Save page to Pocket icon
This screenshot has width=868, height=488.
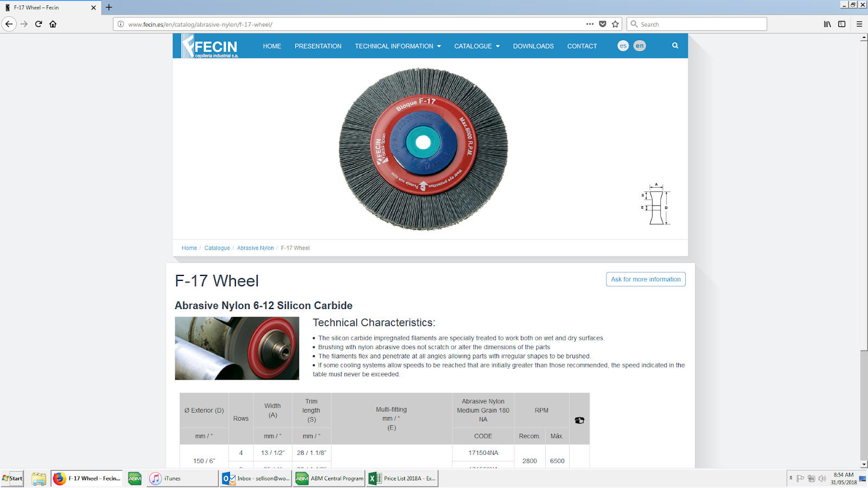[603, 24]
